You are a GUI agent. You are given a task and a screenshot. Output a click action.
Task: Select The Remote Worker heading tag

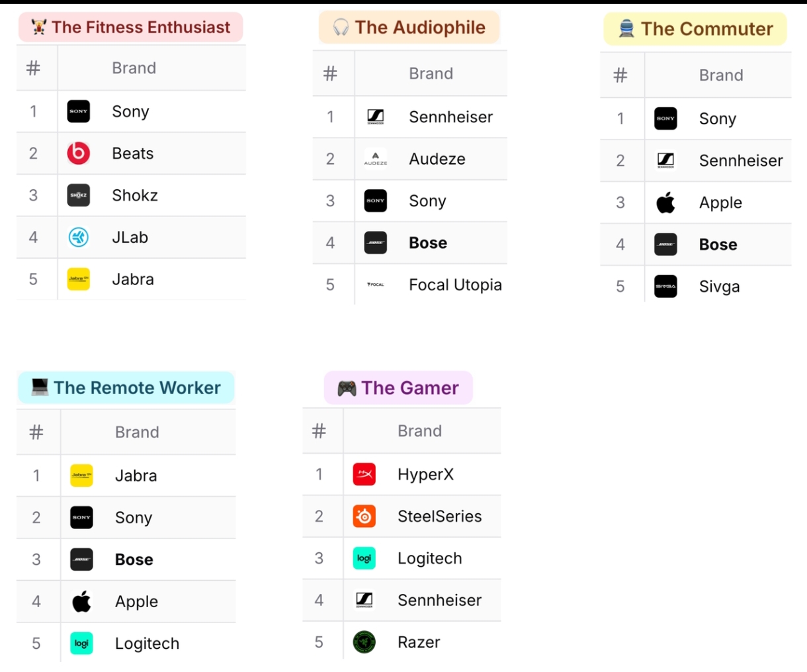(126, 388)
